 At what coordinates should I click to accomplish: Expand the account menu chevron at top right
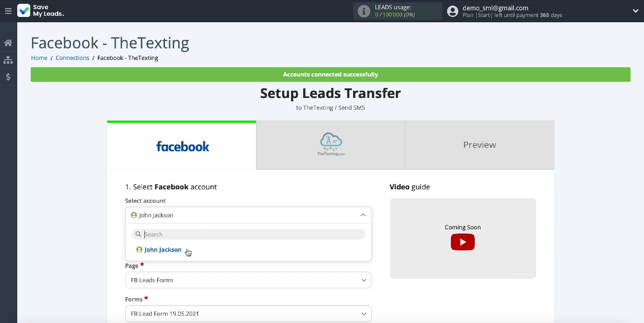pyautogui.click(x=636, y=11)
